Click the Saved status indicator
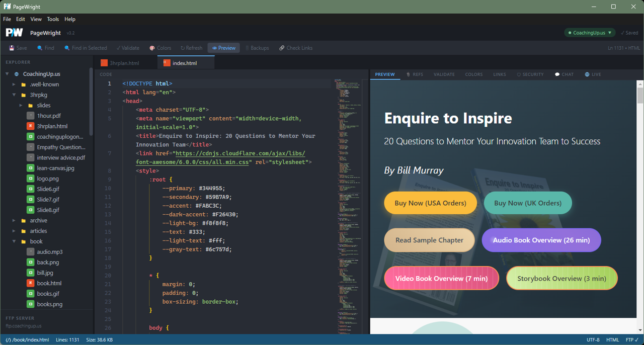This screenshot has height=345, width=644. 629,32
